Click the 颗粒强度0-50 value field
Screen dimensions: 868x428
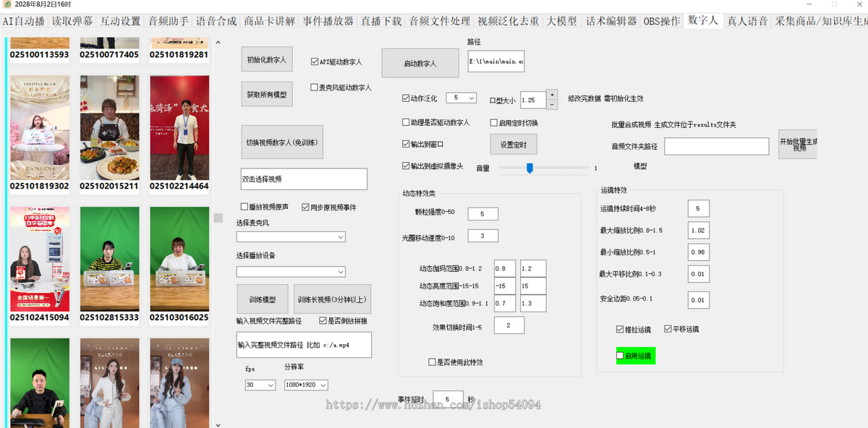(483, 213)
